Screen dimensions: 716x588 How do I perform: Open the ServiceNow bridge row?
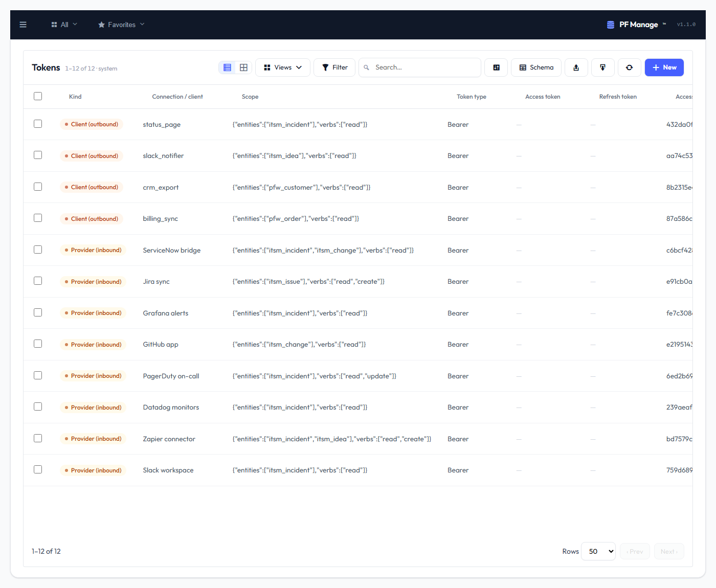pyautogui.click(x=358, y=250)
